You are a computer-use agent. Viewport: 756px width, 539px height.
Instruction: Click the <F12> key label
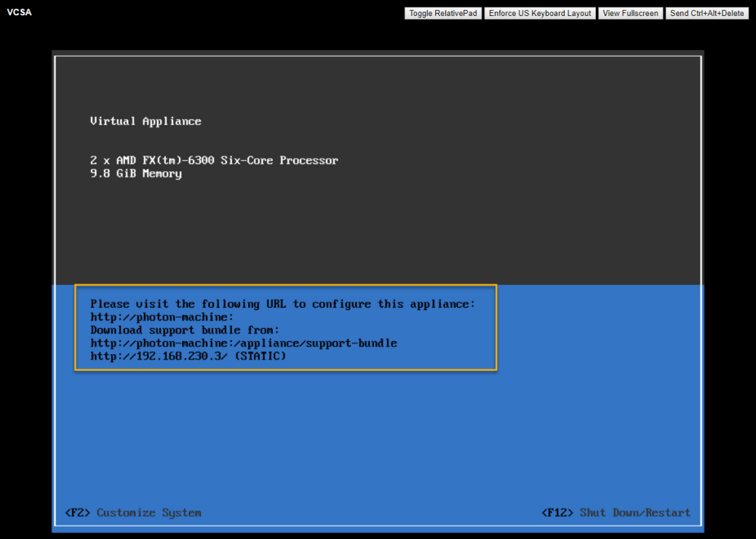tap(557, 513)
